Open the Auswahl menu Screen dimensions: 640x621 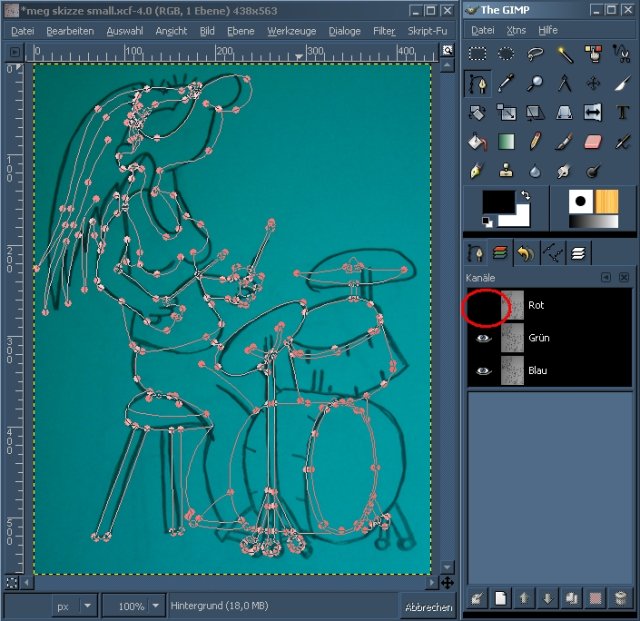coord(125,31)
